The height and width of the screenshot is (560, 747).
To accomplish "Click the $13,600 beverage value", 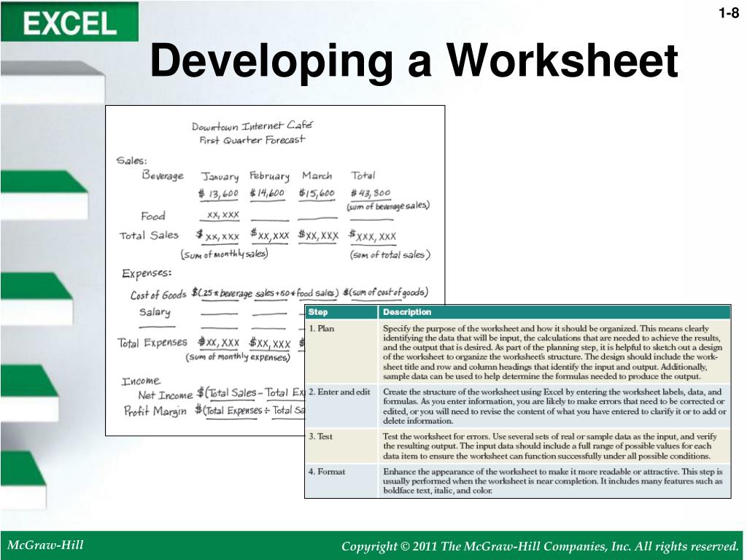I will coord(218,194).
